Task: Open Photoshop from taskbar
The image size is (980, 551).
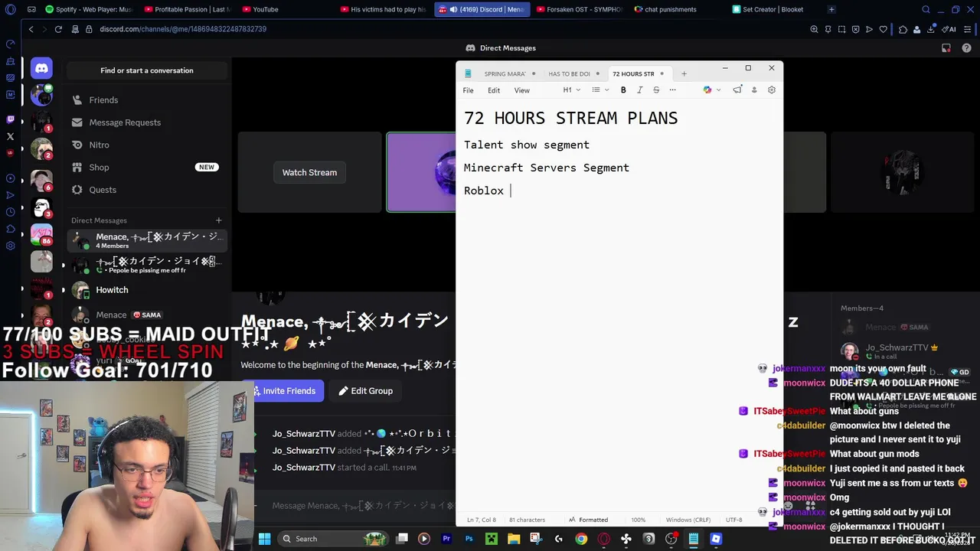Action: click(469, 539)
